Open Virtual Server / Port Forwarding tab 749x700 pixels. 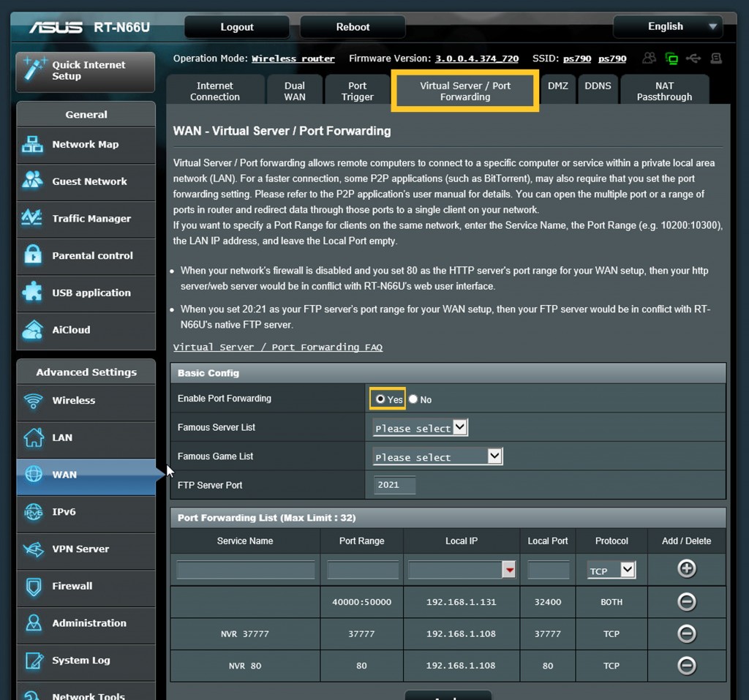pyautogui.click(x=464, y=91)
